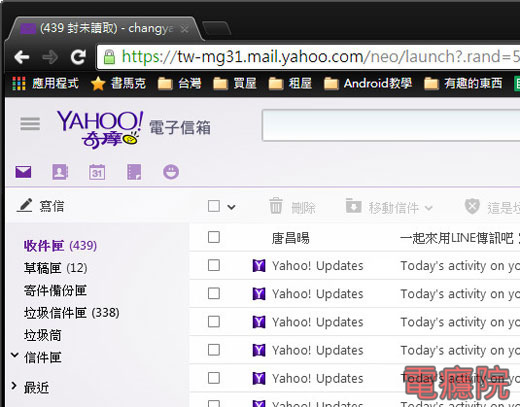Click the move-to-folder icon

coord(353,206)
